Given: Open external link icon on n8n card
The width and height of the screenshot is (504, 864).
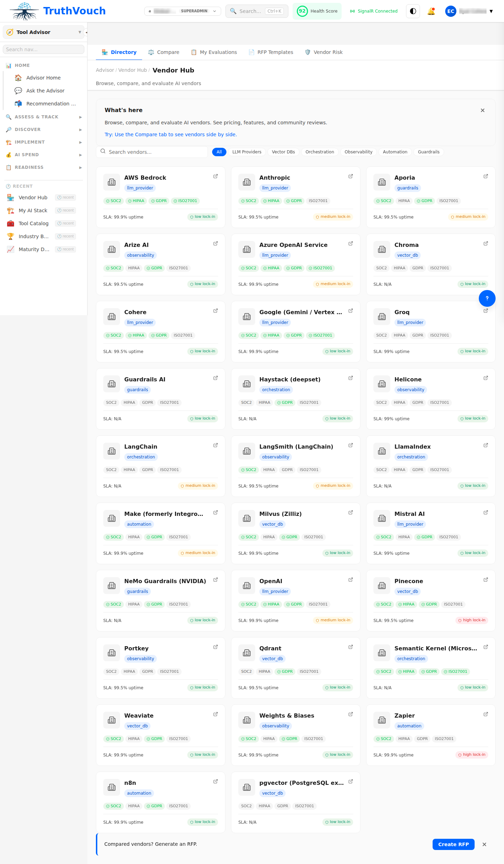Looking at the screenshot, I should point(216,781).
